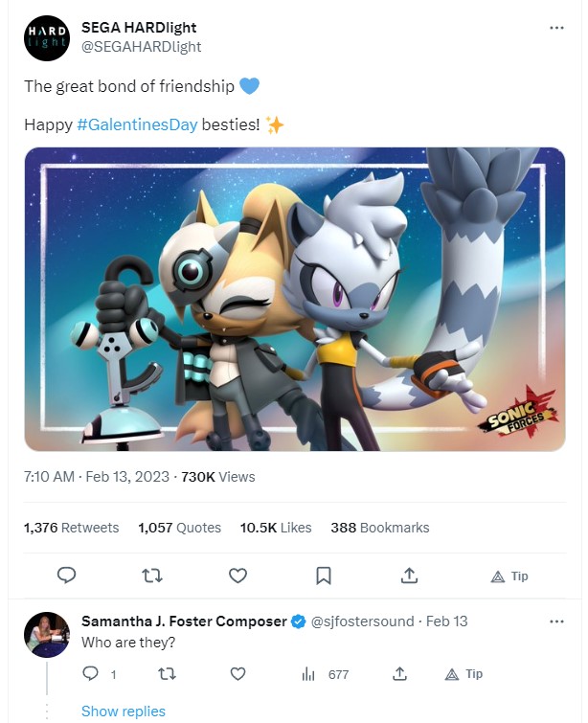
Task: Tip the SEGA HARDlight account
Action: pos(509,576)
